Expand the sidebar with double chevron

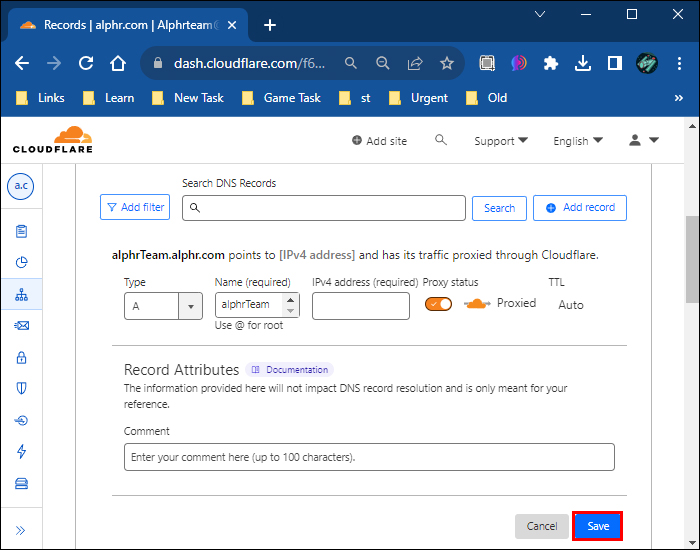tap(21, 530)
